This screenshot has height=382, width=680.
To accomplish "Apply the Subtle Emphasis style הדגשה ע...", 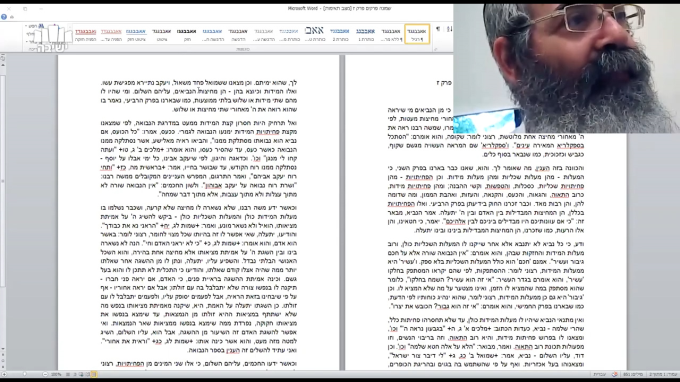I will click(264, 34).
